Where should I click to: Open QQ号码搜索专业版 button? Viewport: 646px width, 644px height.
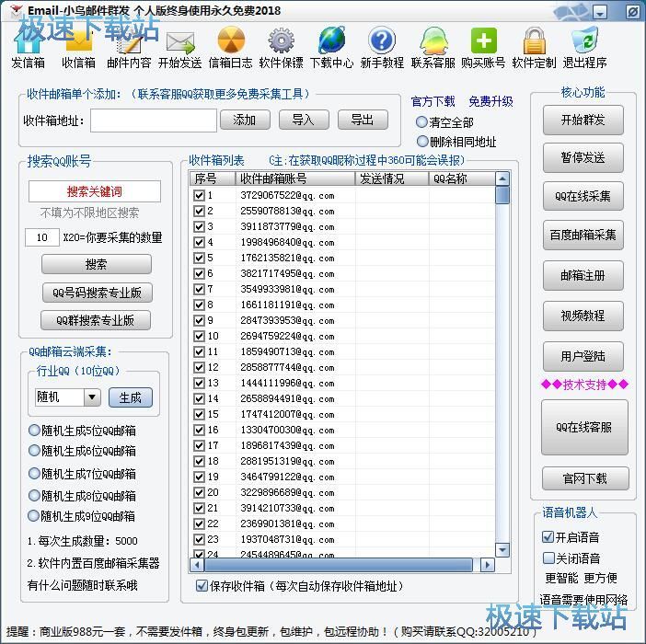click(98, 293)
